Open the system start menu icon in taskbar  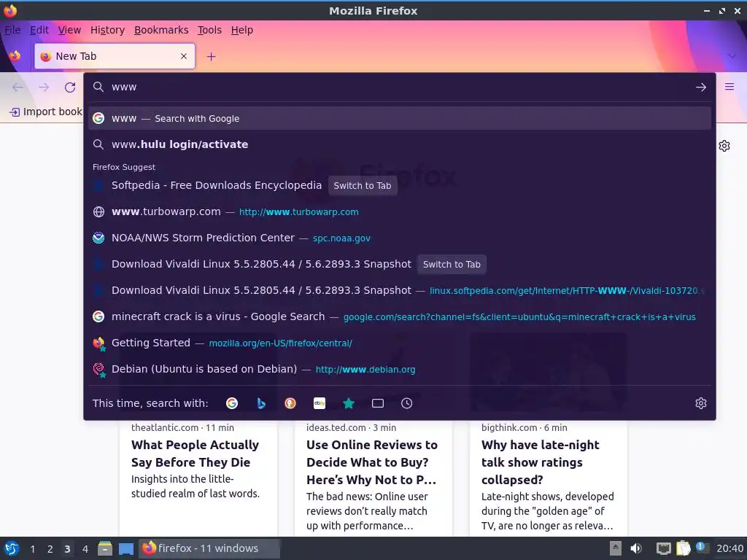[12, 548]
